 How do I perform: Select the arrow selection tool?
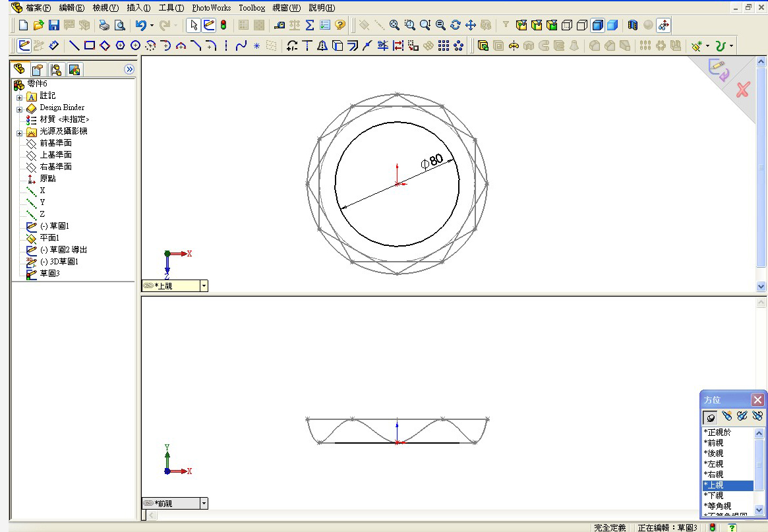pos(194,25)
